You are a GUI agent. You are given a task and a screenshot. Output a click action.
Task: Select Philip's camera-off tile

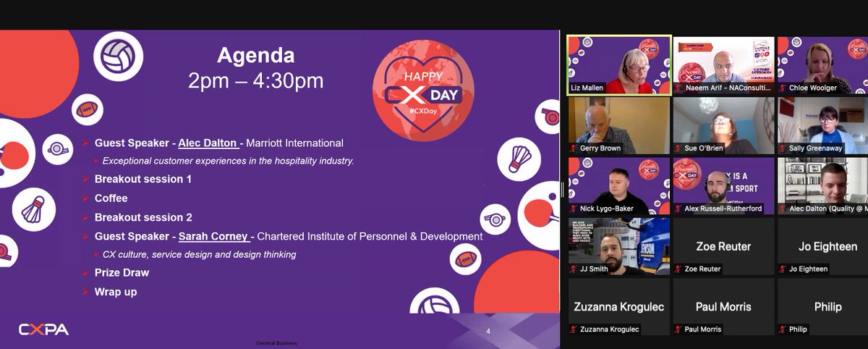point(822,306)
